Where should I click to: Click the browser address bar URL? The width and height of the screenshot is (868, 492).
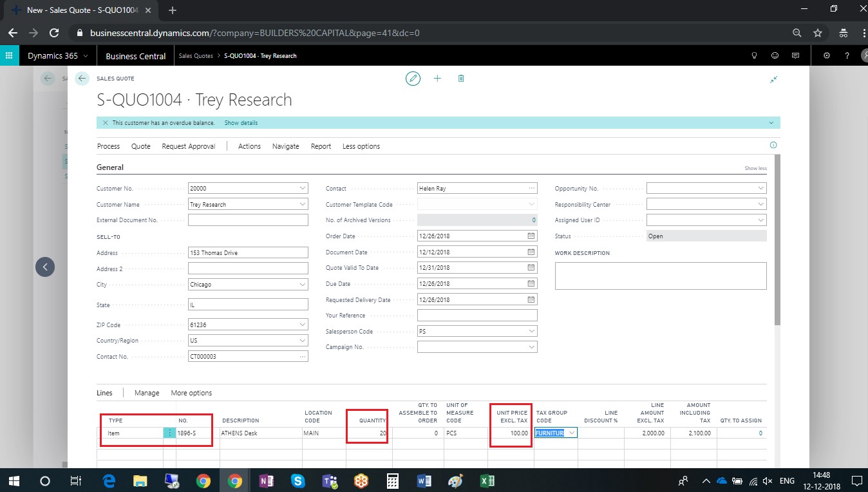(x=254, y=33)
